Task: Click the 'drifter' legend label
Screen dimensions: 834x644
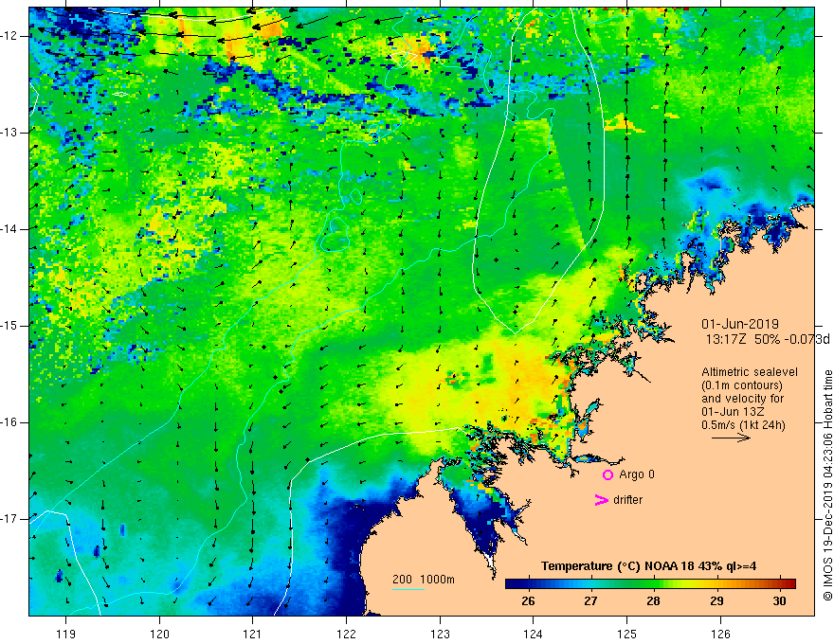Action: (627, 500)
